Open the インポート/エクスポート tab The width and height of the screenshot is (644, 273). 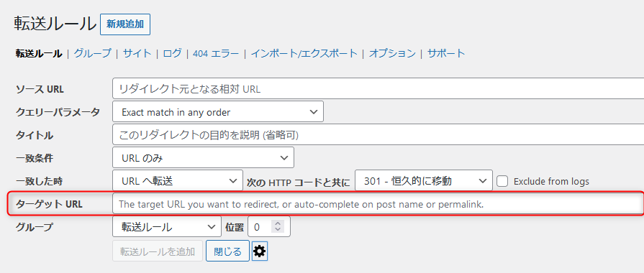304,53
